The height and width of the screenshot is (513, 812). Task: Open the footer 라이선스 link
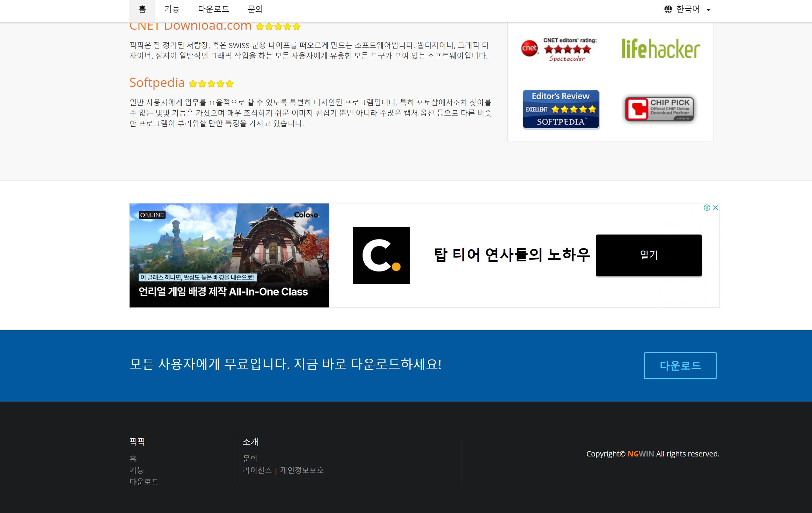coord(257,470)
